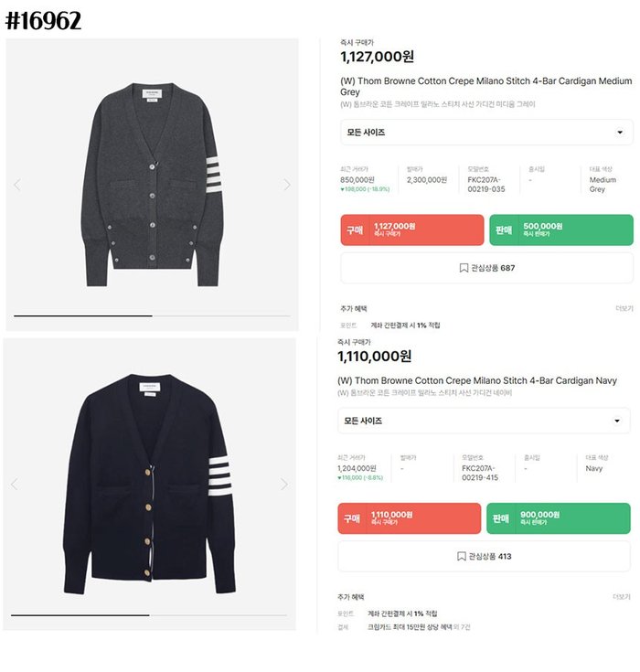This screenshot has width=640, height=672.
Task: Show previous image of navy cardigan
Action: 15,485
